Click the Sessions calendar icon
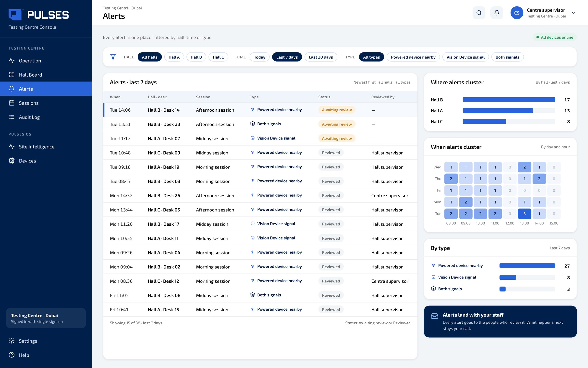The image size is (588, 368). [x=12, y=103]
